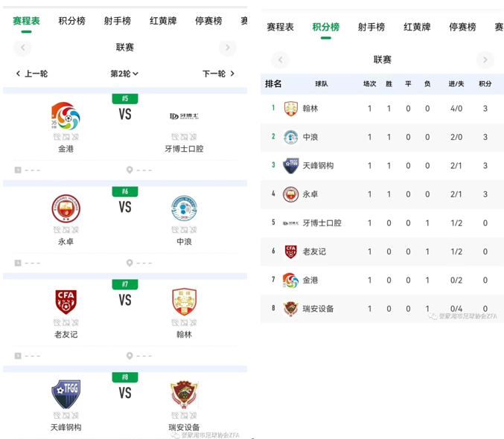Screen dimensions: 504x439
Task: Click the 翰林 team logo in match #7
Action: [184, 302]
